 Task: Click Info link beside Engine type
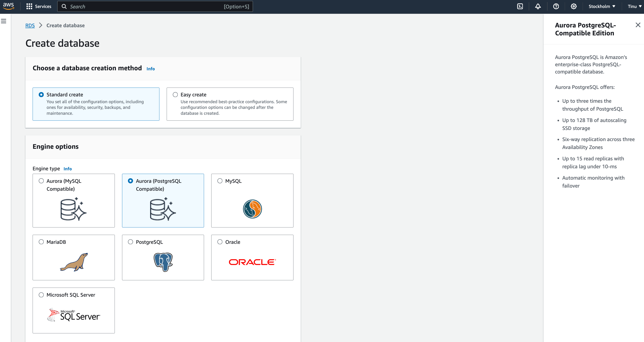pyautogui.click(x=67, y=169)
